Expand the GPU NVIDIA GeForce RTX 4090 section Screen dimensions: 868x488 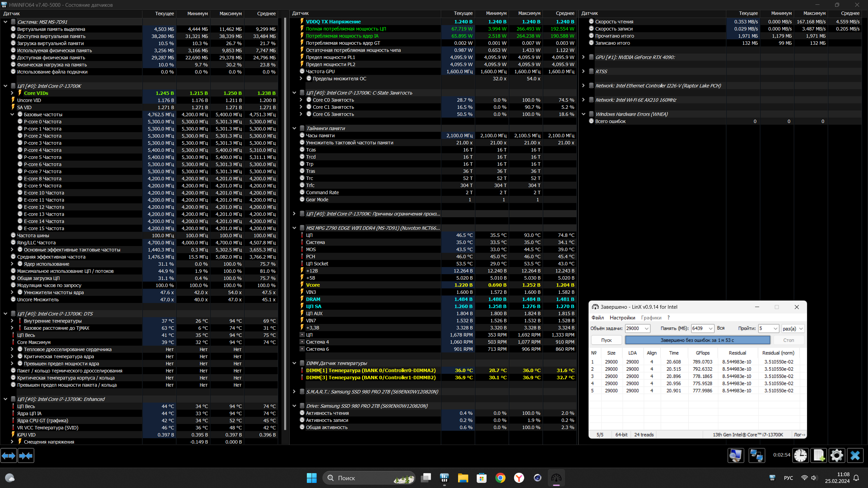[584, 57]
